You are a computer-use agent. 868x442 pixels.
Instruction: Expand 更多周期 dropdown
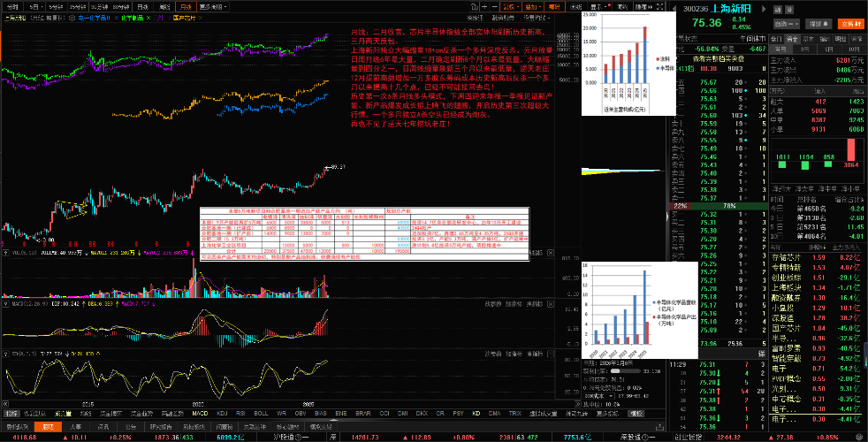[x=212, y=7]
